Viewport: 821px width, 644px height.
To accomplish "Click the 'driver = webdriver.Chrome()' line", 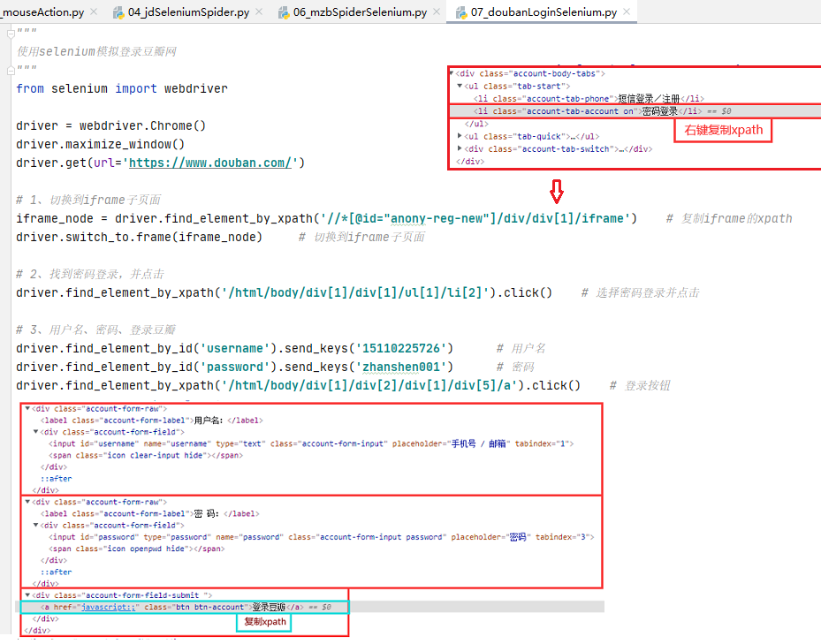I will coord(111,125).
